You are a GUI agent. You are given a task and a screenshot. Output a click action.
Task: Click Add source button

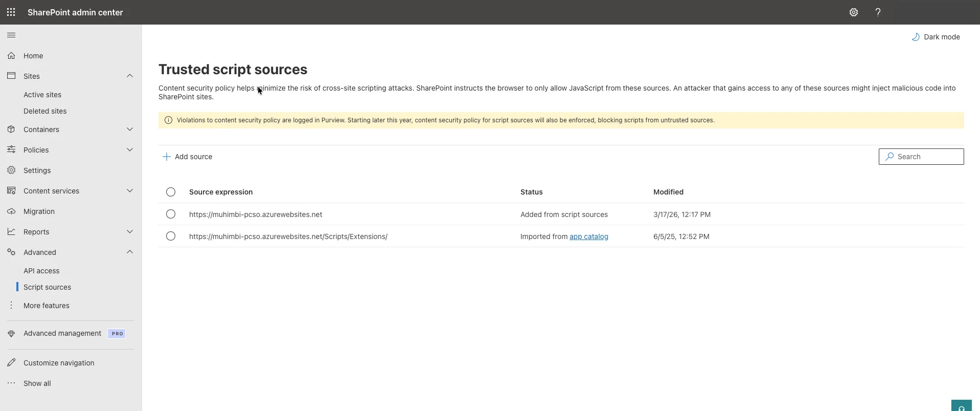point(187,157)
